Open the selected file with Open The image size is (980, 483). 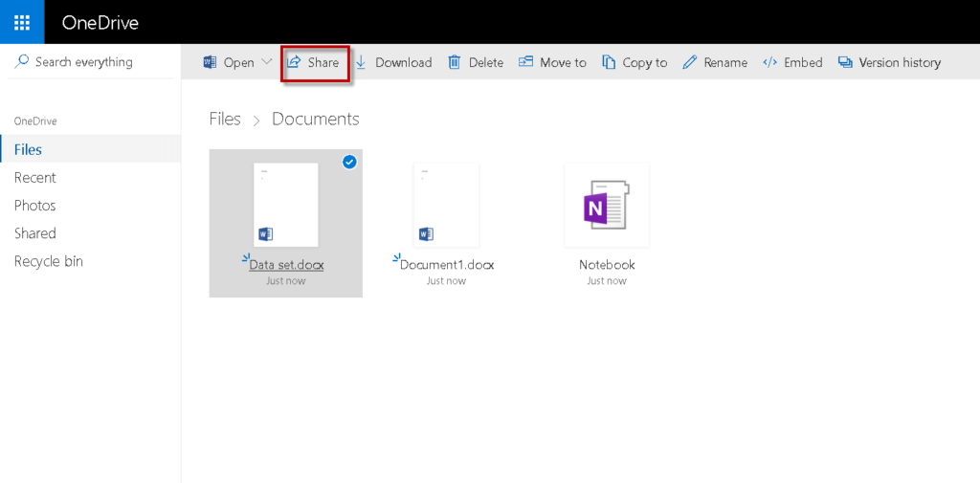click(x=229, y=62)
